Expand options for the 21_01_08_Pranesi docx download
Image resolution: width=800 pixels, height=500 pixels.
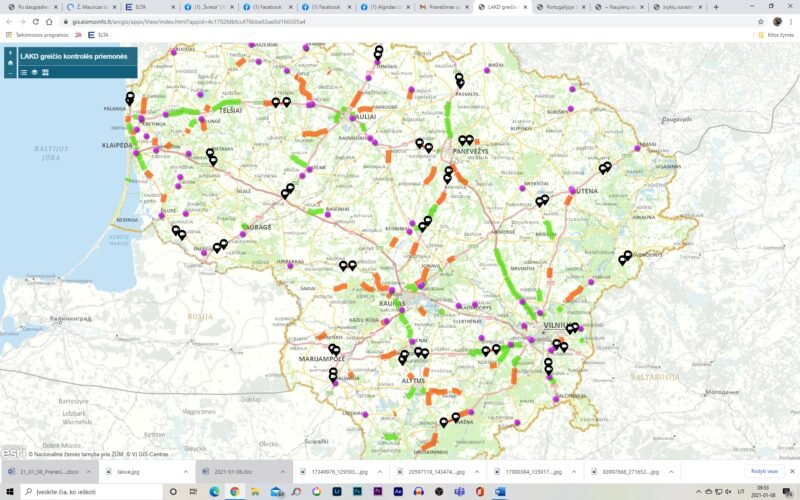click(x=88, y=472)
